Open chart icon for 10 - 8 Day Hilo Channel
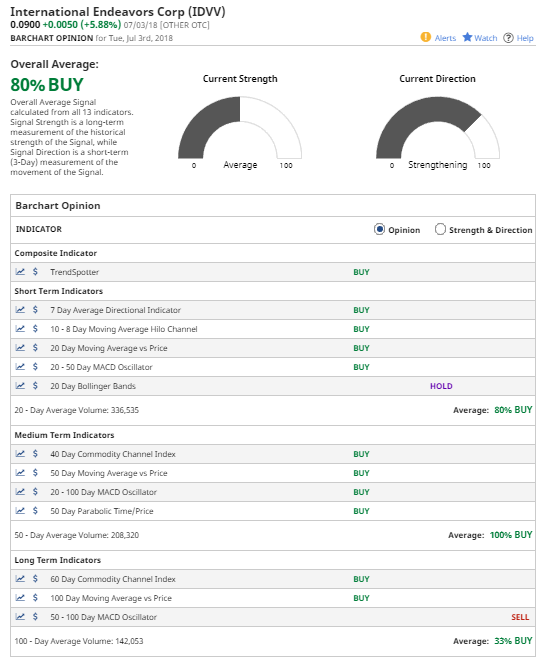This screenshot has height=665, width=544. click(20, 329)
